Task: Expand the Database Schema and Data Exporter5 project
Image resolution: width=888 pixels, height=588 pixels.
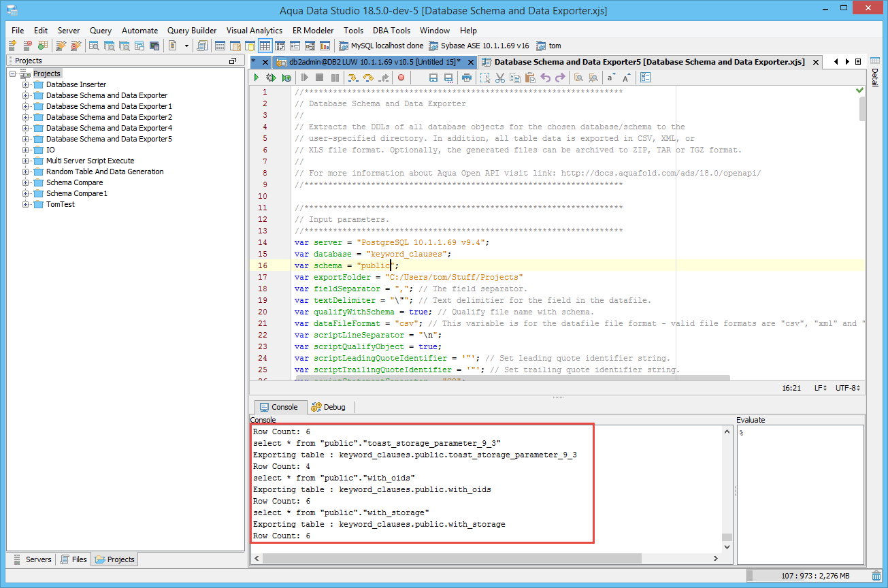Action: pyautogui.click(x=26, y=139)
